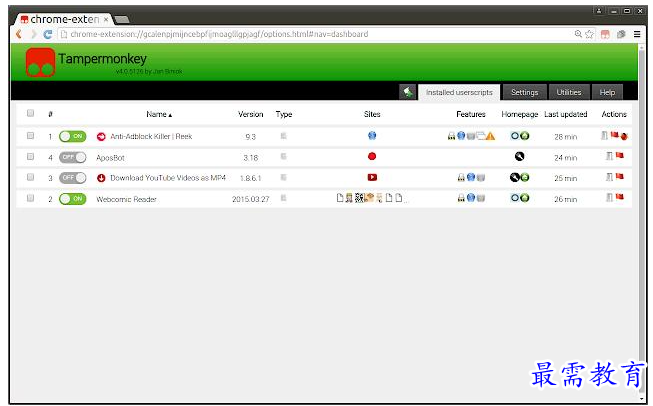653x406 pixels.
Task: Open the green homepage icon for Webcomic Reader
Action: (525, 198)
